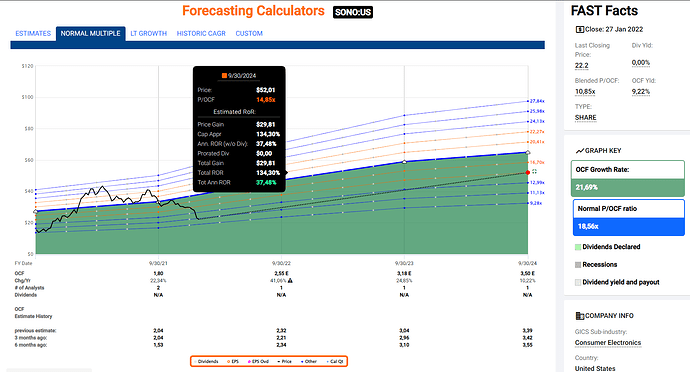Switch to the LT GROWTH tab
Image resolution: width=690 pixels, height=372 pixels.
coord(149,33)
